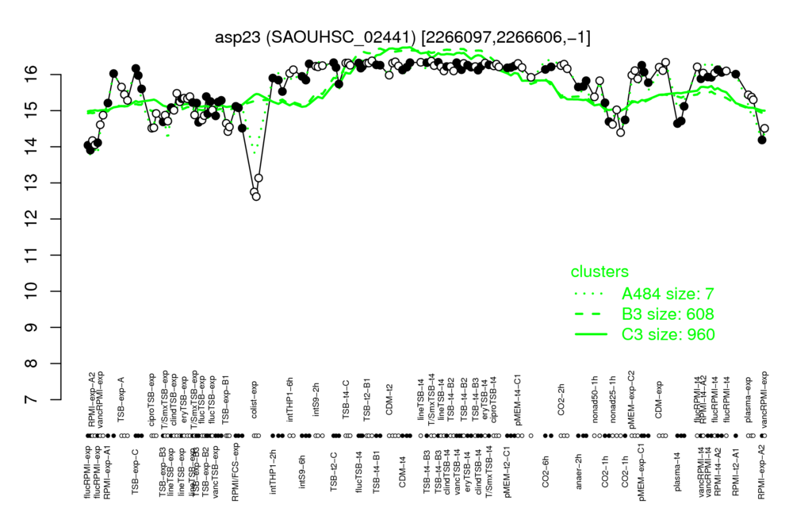
Task: Click the 'TSB-exp-C' x-axis label
Action: 136,471
